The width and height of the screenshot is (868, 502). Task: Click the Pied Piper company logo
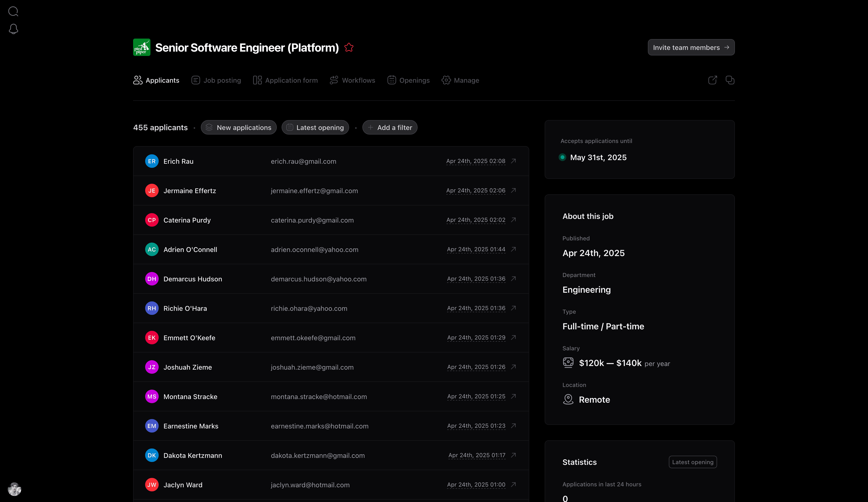click(x=142, y=47)
